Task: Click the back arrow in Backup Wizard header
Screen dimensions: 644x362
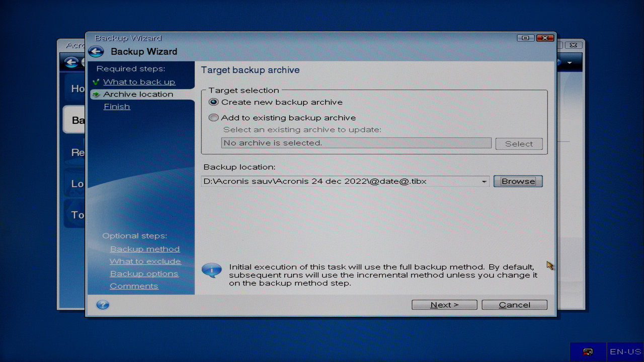Action: pyautogui.click(x=96, y=51)
